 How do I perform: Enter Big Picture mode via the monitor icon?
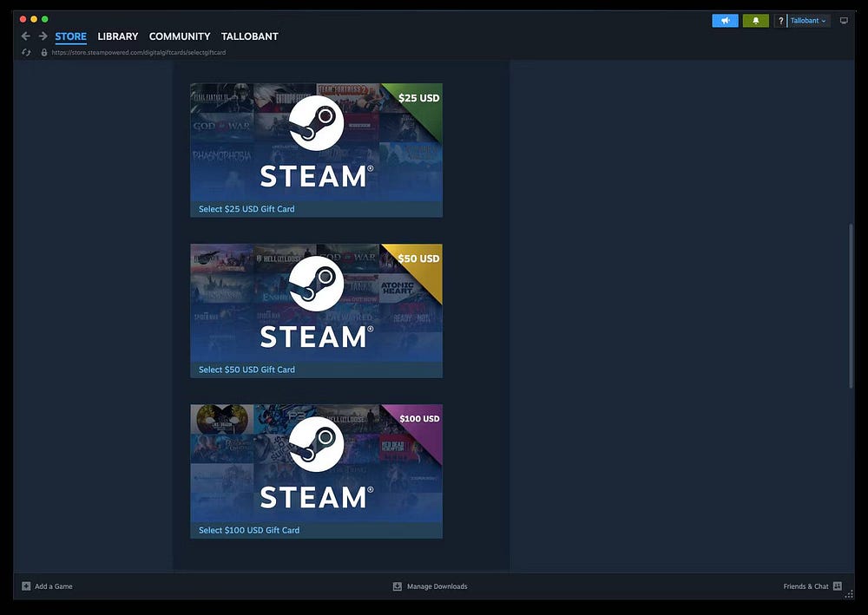point(844,20)
